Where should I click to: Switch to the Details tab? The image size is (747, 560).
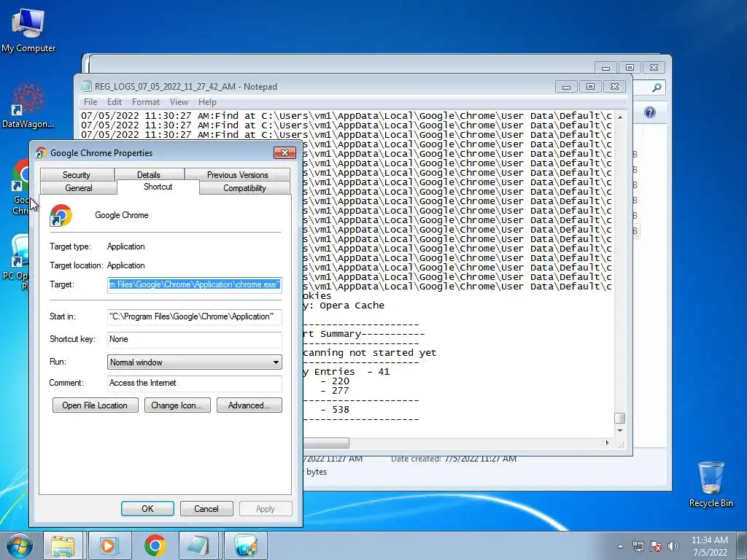click(x=149, y=175)
